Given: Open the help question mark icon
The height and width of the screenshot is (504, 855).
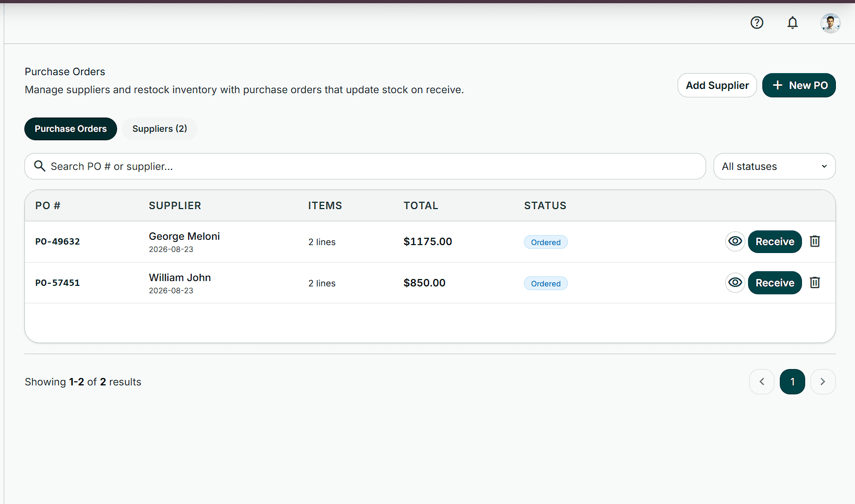Looking at the screenshot, I should click(757, 23).
